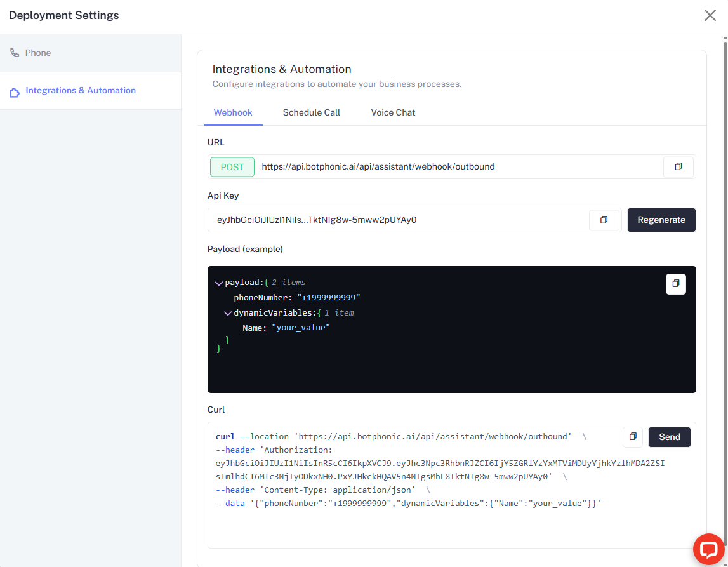The width and height of the screenshot is (728, 567).
Task: Open the Voice Chat tab
Action: click(x=393, y=112)
